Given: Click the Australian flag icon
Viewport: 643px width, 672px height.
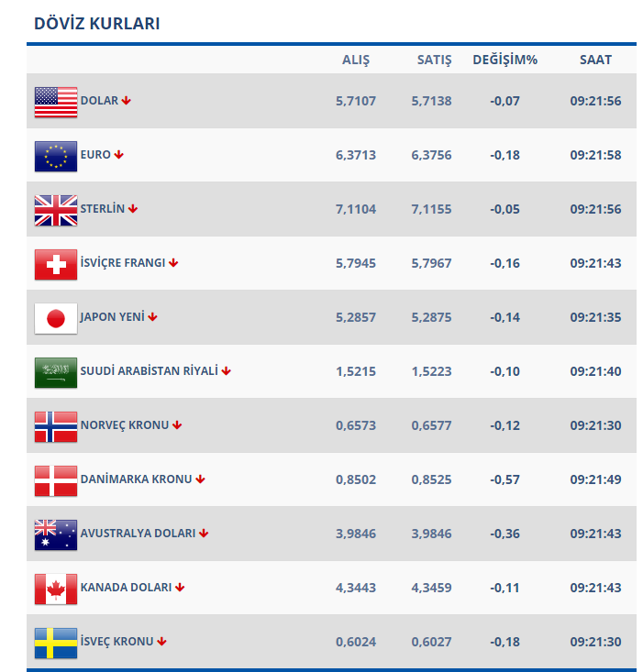Looking at the screenshot, I should (55, 534).
